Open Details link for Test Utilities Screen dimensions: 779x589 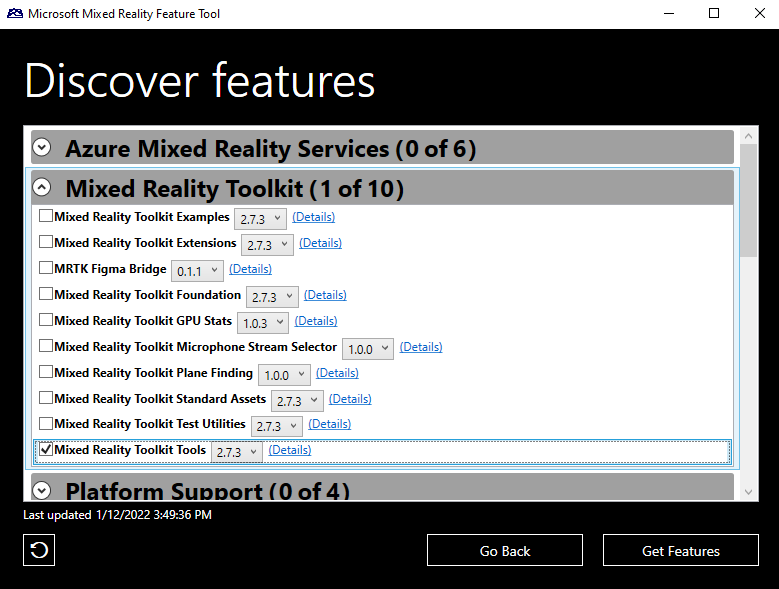point(330,424)
